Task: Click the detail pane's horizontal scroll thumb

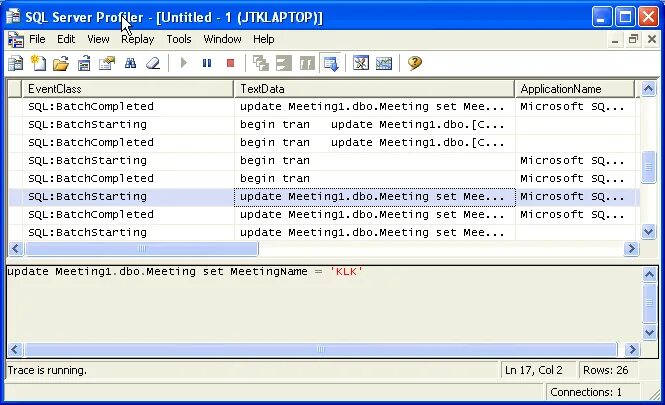Action: coord(321,349)
